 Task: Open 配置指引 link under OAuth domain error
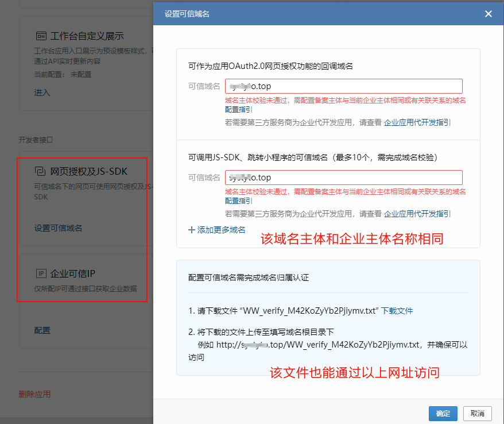pos(238,109)
